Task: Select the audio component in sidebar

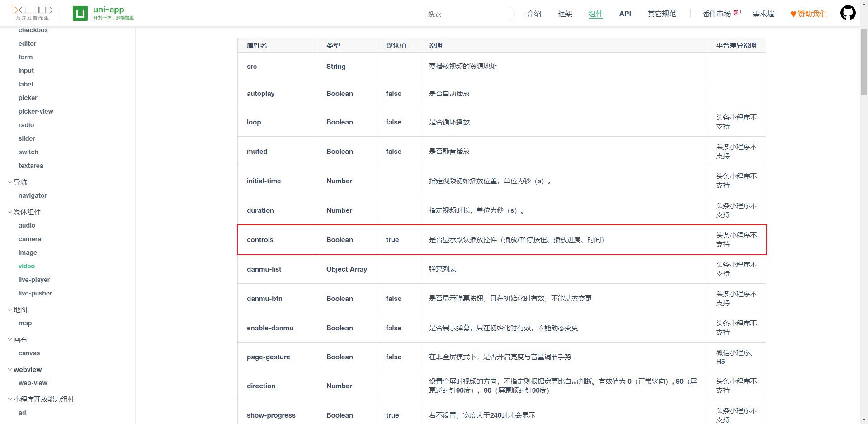Action: (x=27, y=225)
